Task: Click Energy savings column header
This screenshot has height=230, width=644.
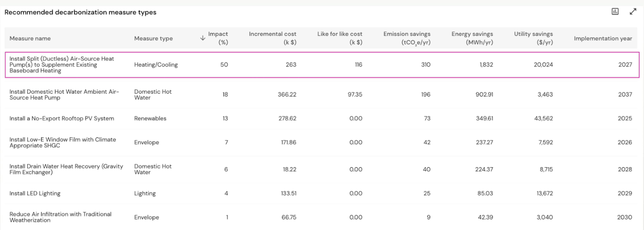Action: (472, 38)
